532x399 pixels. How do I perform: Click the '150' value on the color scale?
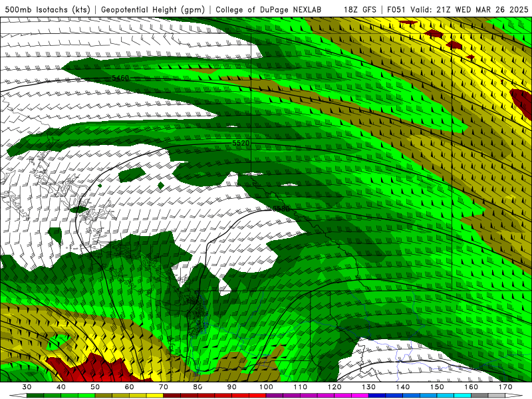(x=437, y=387)
